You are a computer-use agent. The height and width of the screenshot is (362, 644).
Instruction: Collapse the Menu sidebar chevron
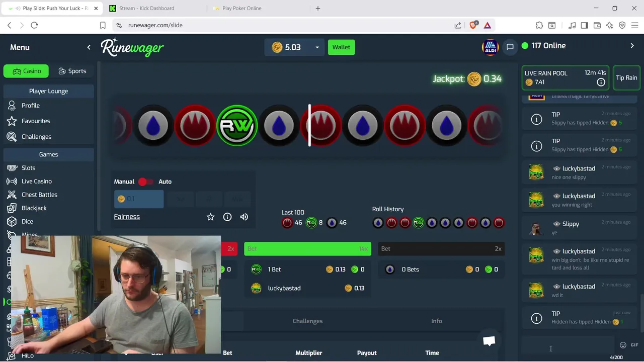[x=89, y=47]
